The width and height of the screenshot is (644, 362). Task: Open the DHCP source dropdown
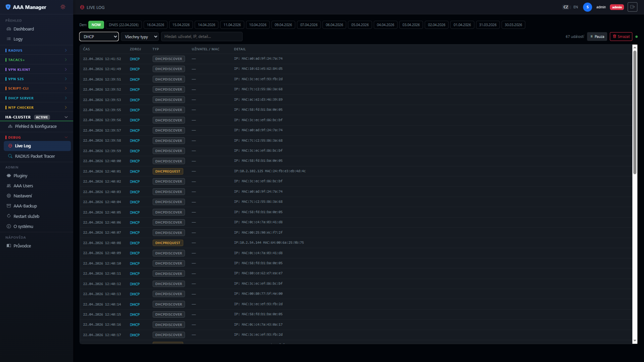tap(99, 37)
